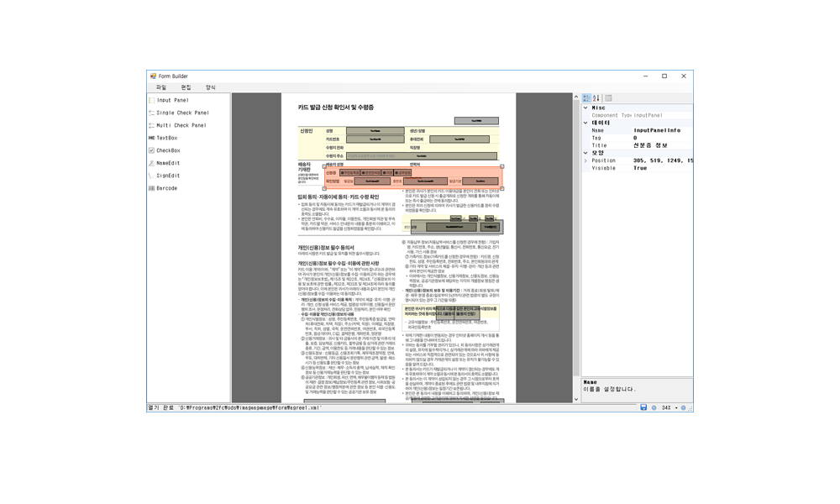
Task: Click the canvas vertical scrollbar up arrow
Action: 576,97
